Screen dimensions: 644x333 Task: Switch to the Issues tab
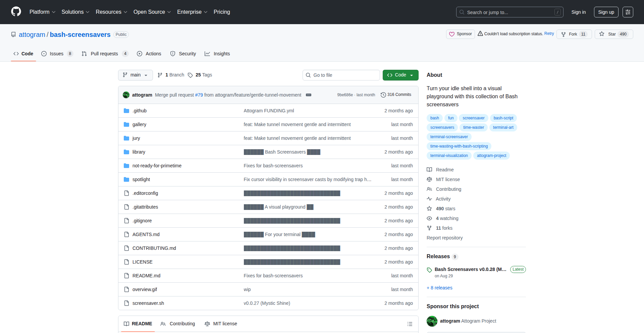[x=57, y=54]
